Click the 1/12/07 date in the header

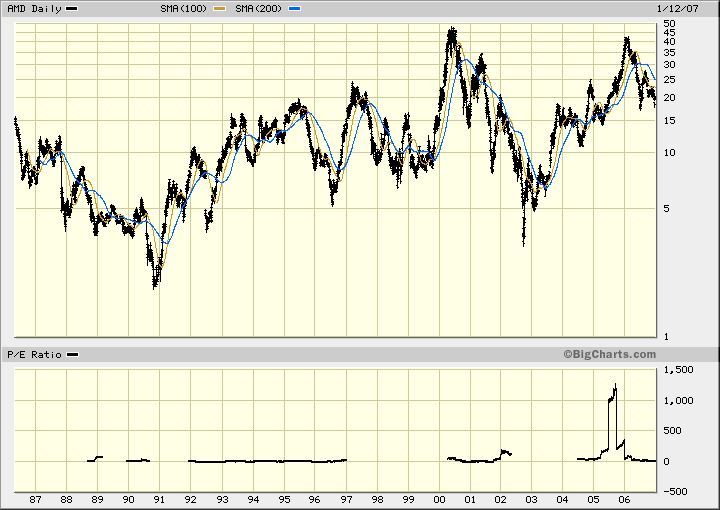[x=678, y=9]
